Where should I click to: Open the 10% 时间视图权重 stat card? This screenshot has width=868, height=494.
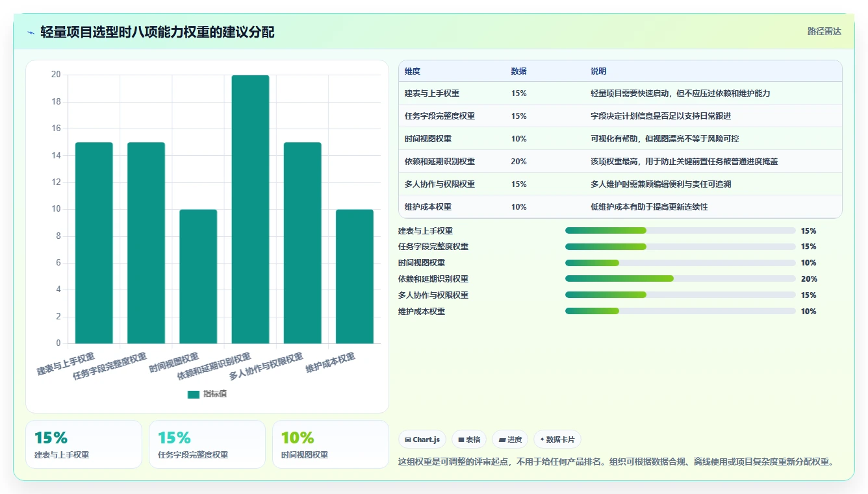pyautogui.click(x=331, y=445)
